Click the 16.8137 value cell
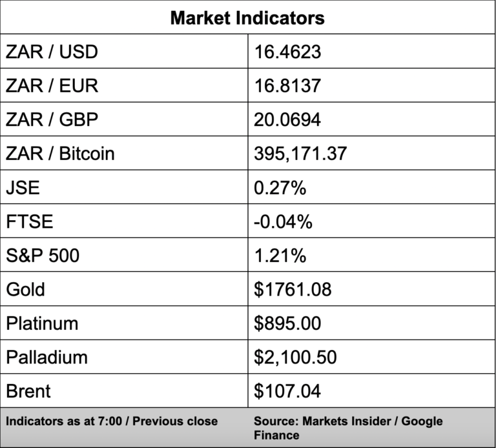496x448 pixels. pos(287,86)
